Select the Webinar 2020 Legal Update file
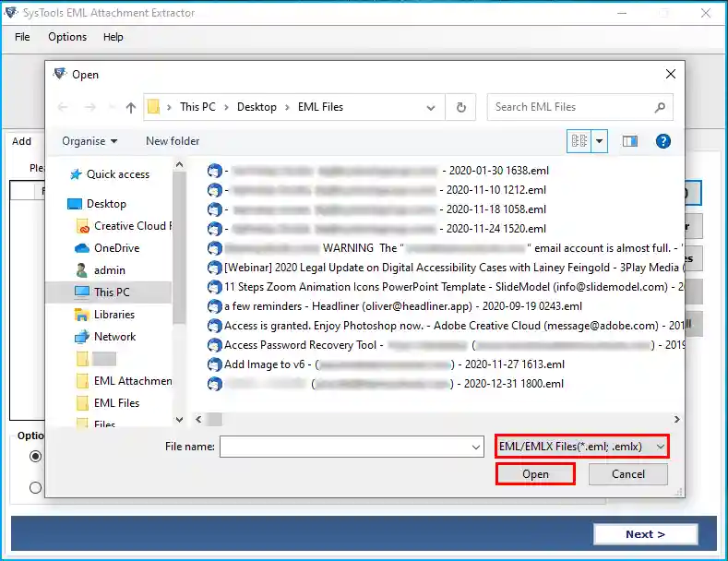This screenshot has width=728, height=561. pos(446,268)
